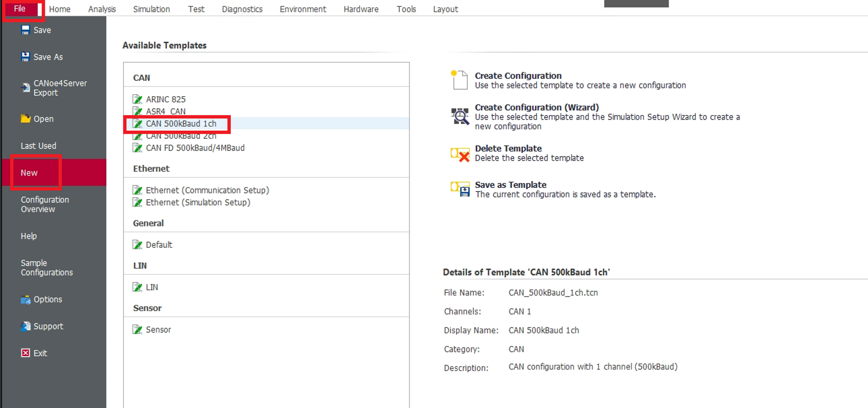This screenshot has height=408, width=868.
Task: Click the Create Configuration (Wizard) title
Action: (x=537, y=107)
